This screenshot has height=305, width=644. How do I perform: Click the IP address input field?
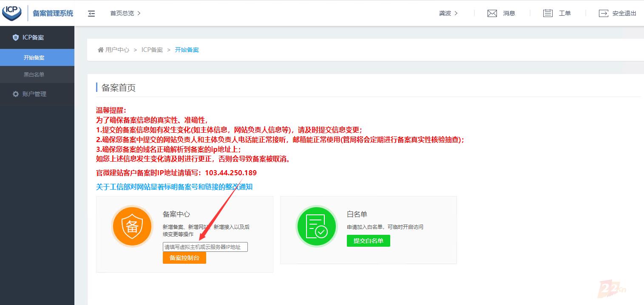205,247
